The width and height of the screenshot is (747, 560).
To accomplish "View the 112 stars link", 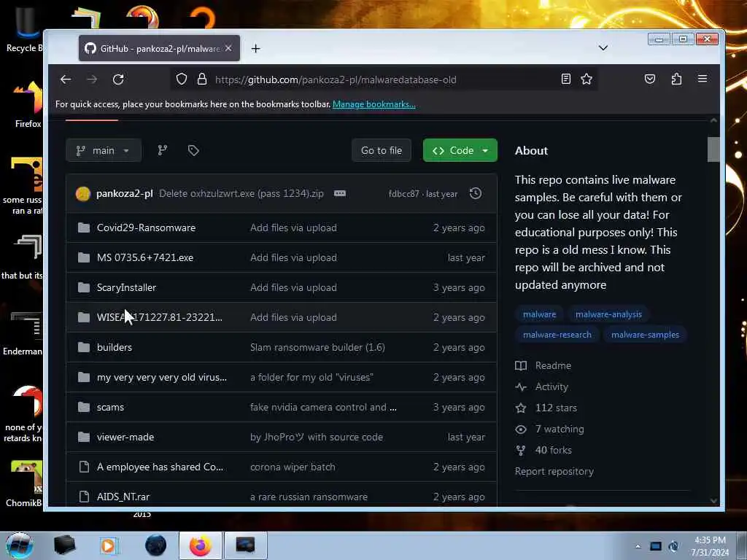I will coord(546,408).
